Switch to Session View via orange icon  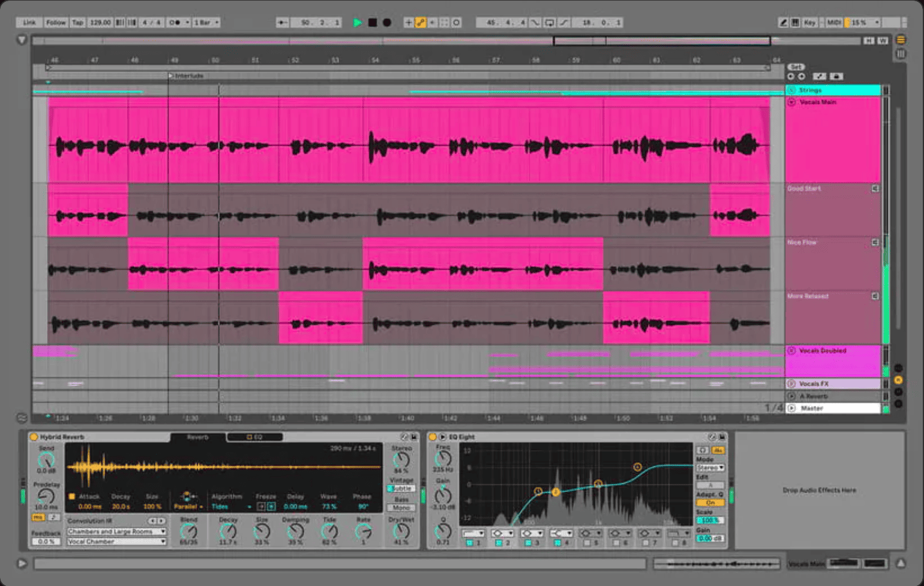[x=901, y=40]
